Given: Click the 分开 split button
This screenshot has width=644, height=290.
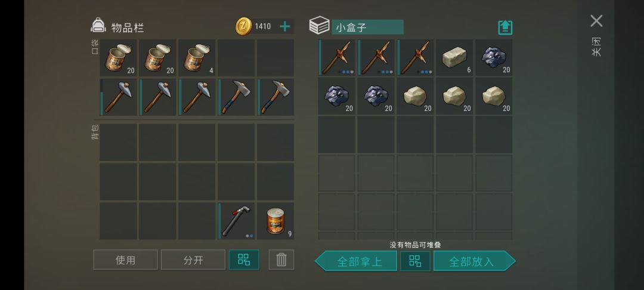Looking at the screenshot, I should [x=193, y=260].
